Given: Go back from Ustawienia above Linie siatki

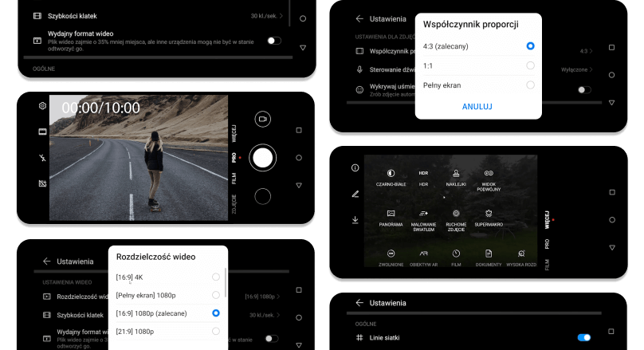Looking at the screenshot, I should tap(359, 303).
